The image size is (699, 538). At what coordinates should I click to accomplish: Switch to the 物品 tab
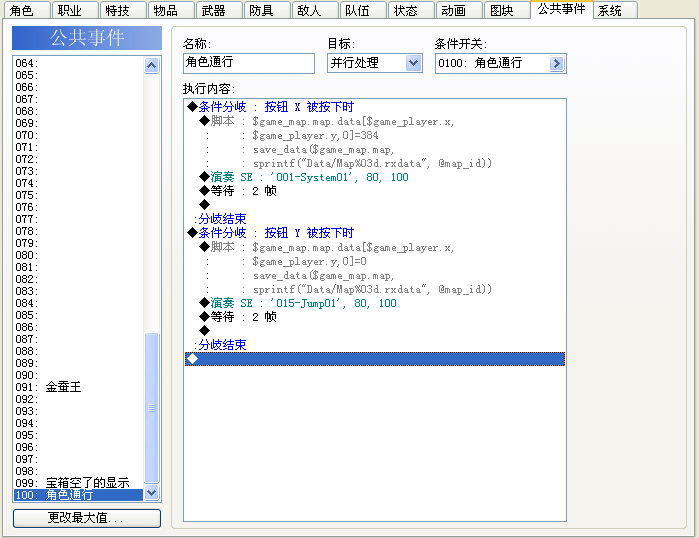coord(171,10)
